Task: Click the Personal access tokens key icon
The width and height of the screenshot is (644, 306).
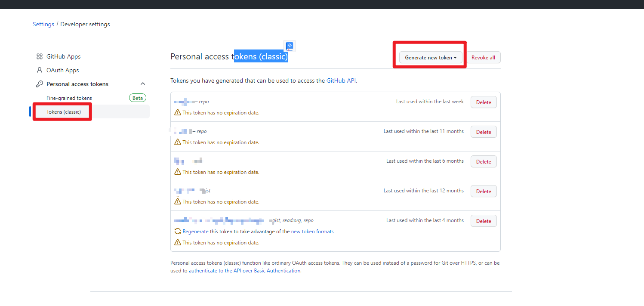Action: pyautogui.click(x=40, y=84)
